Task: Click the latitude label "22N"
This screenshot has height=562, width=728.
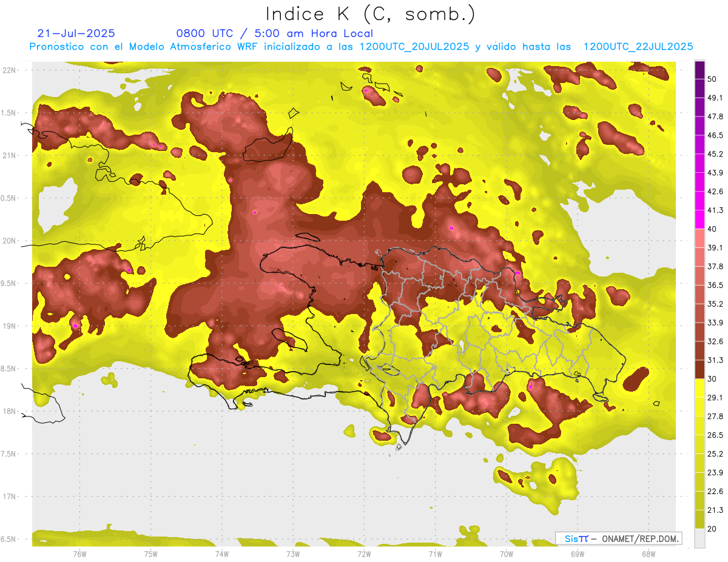Action: pos(9,70)
